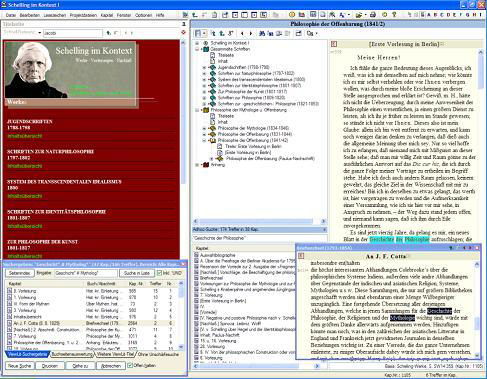Open the Bearbeiten menu

click(30, 15)
